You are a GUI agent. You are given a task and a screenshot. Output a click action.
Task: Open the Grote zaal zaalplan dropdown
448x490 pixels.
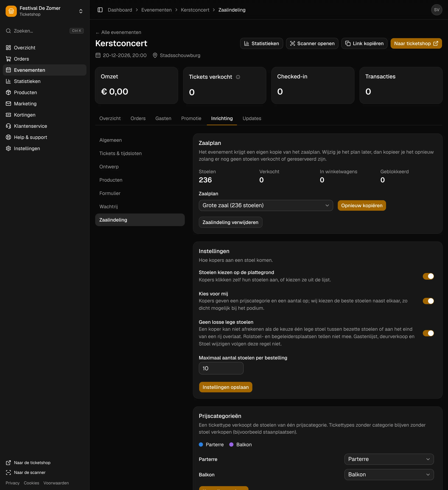[266, 205]
